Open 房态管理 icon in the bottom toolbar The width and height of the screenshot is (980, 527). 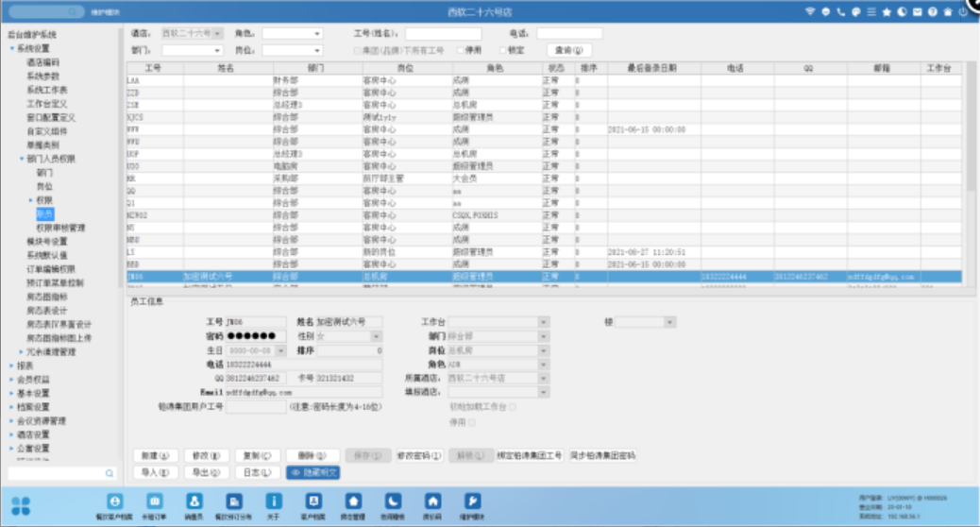coord(353,501)
